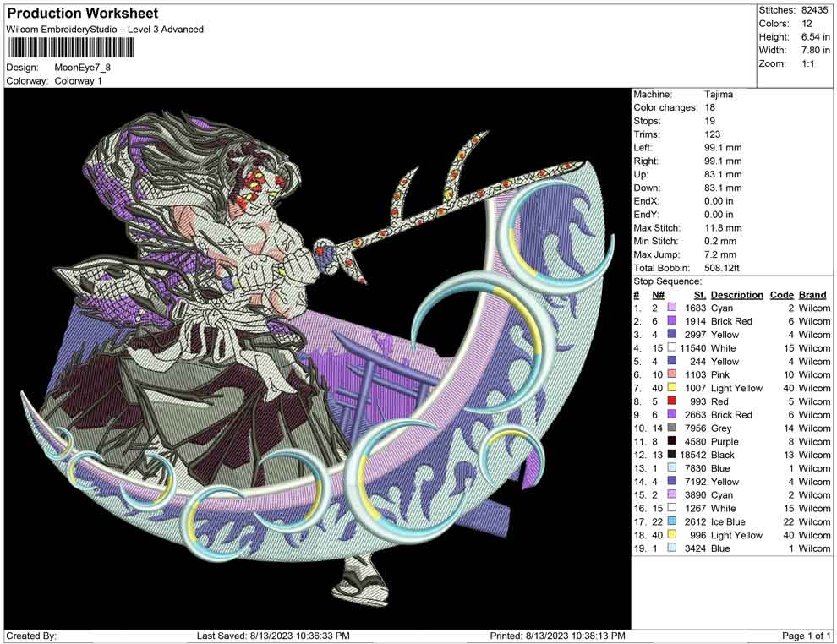Click the Colors value 12
The width and height of the screenshot is (837, 644).
pos(807,24)
